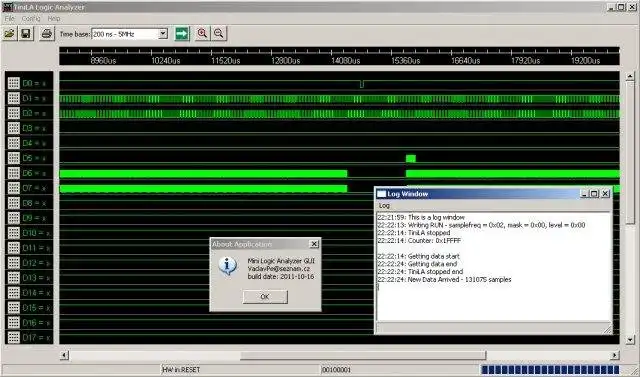Click the grid icon for channel D0
The height and width of the screenshot is (377, 640).
coord(13,83)
